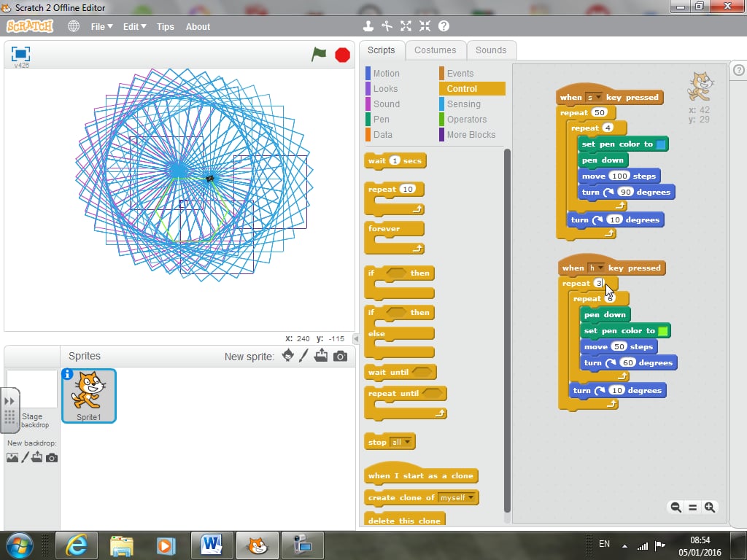Select the Scripts tab
Image resolution: width=747 pixels, height=560 pixels.
(381, 50)
